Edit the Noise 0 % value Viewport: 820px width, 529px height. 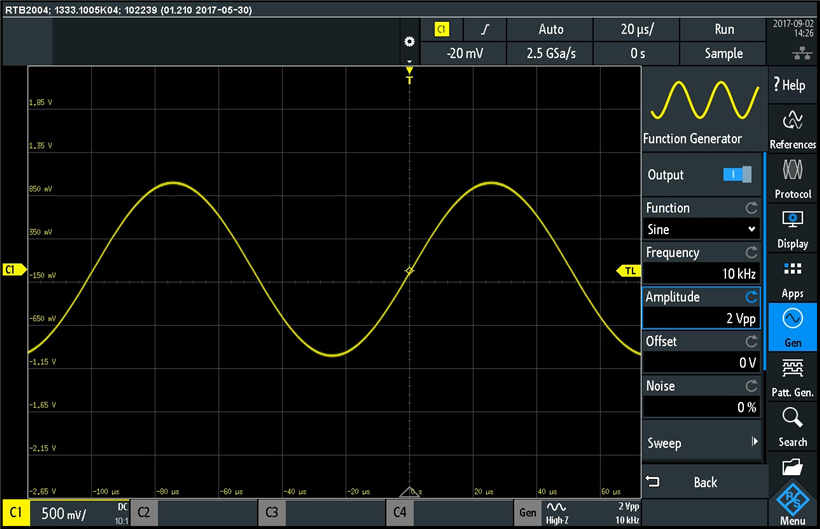point(701,407)
